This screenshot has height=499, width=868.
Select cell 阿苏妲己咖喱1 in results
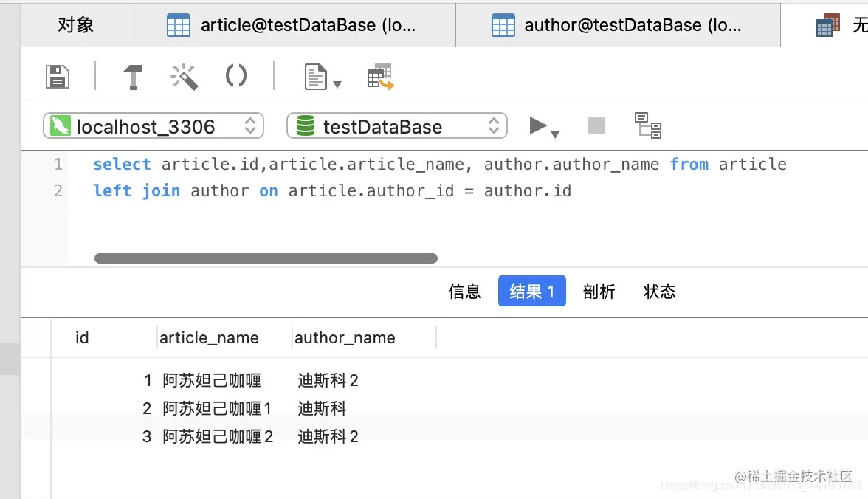tap(217, 408)
